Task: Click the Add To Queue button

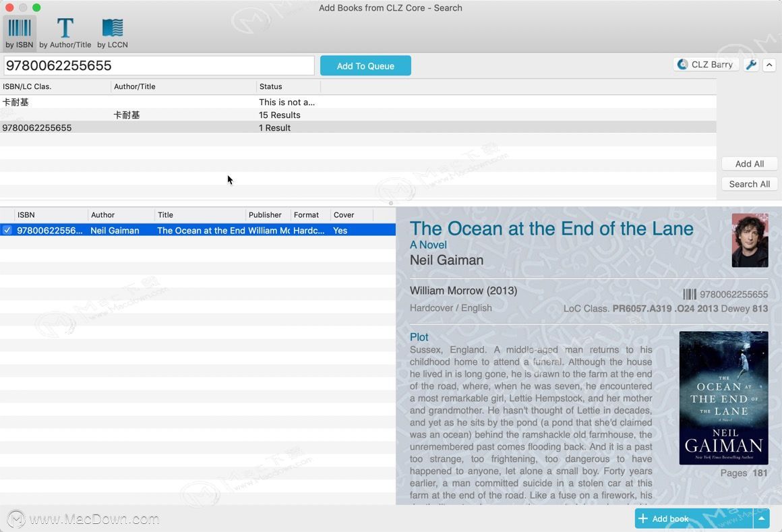Action: click(x=365, y=65)
